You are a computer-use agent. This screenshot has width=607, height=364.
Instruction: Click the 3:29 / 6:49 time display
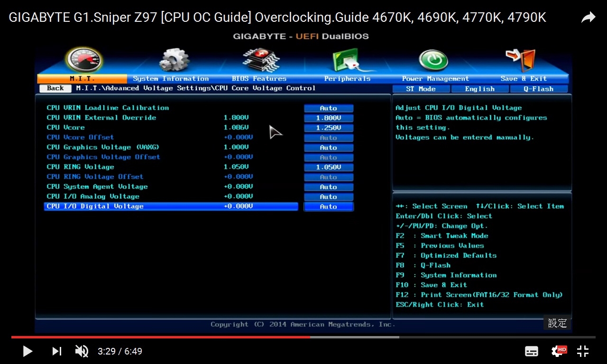tap(120, 351)
